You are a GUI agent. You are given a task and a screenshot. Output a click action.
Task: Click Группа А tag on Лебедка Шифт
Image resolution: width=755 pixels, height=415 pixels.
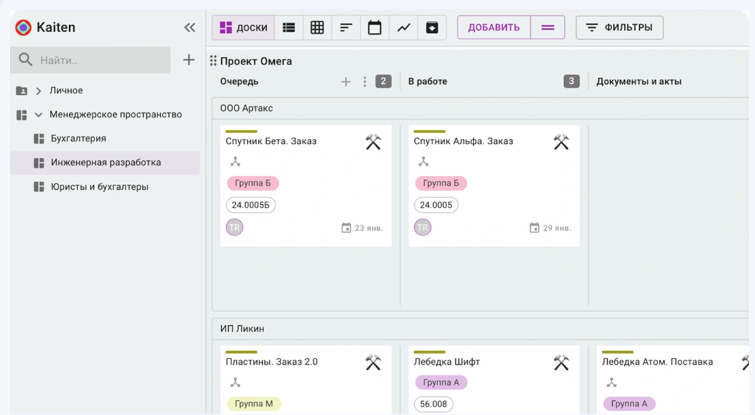click(441, 383)
